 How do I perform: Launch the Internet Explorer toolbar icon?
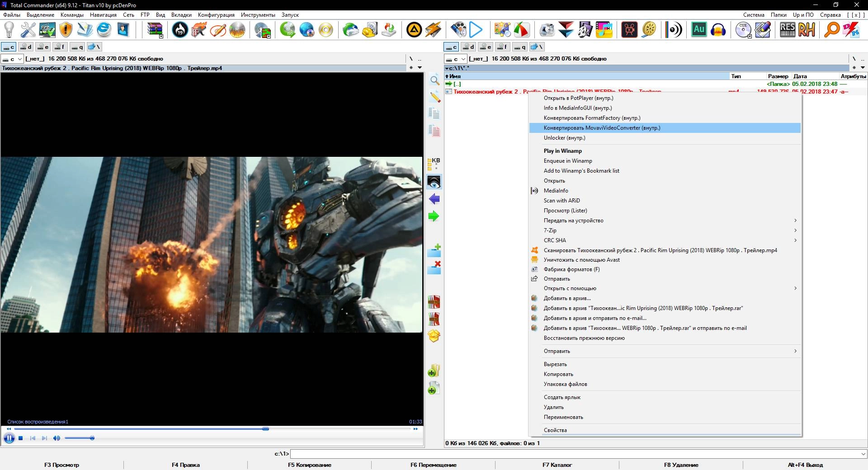(104, 30)
